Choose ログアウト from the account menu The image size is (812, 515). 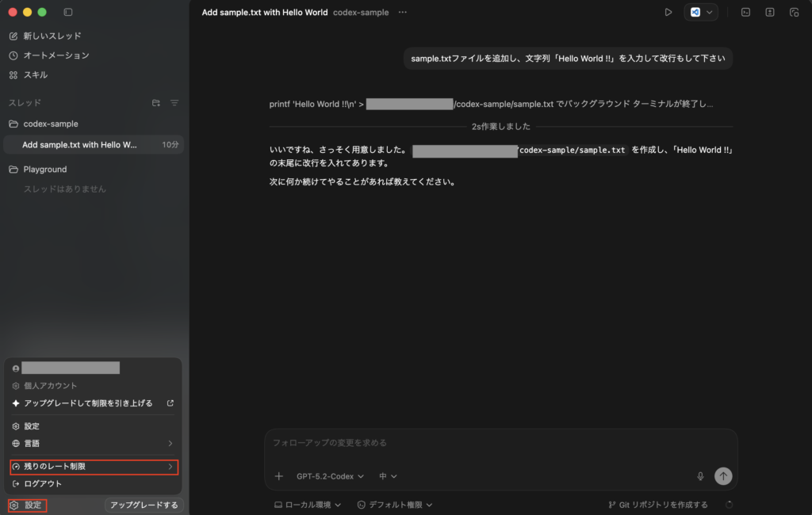(x=43, y=484)
